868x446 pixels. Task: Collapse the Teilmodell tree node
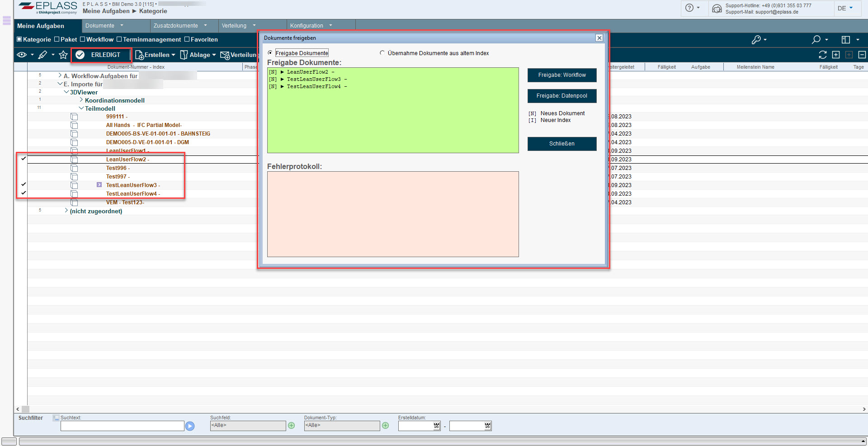click(81, 108)
